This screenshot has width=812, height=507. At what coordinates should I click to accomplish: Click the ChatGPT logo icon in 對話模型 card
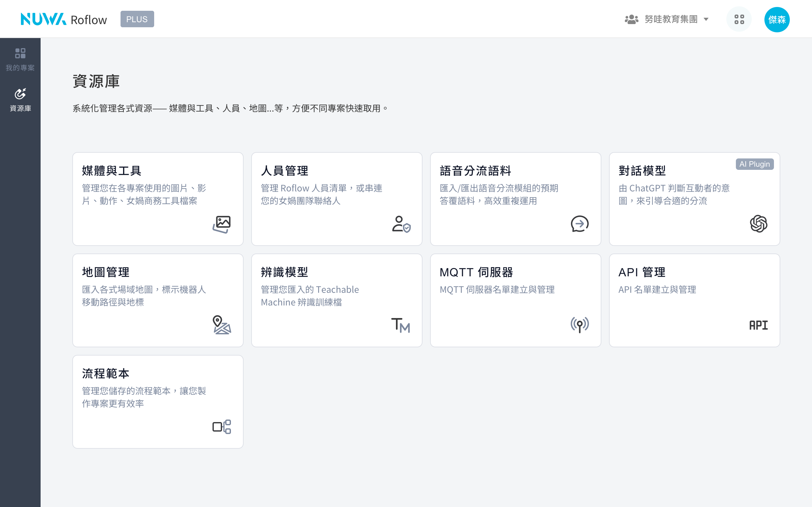click(758, 224)
